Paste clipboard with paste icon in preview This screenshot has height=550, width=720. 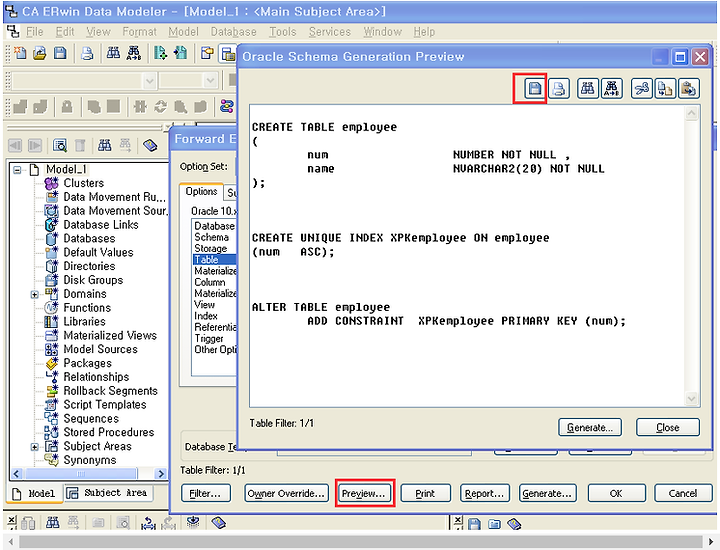688,88
